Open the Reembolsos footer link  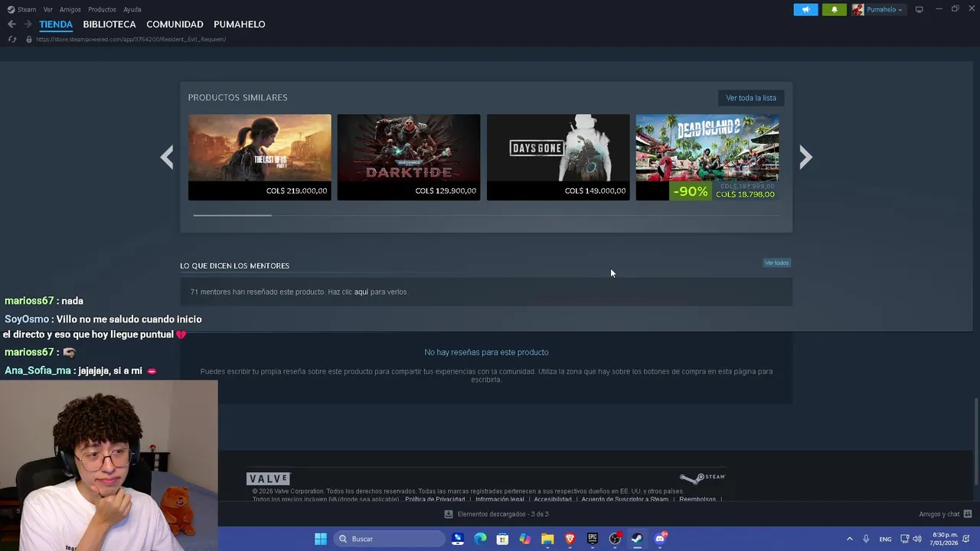point(697,499)
